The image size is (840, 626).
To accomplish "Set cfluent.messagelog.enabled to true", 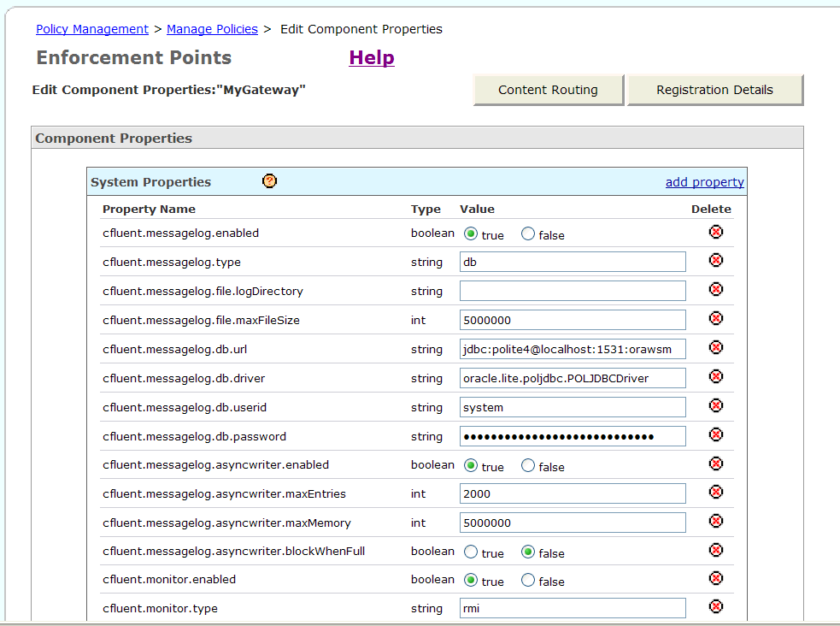I will [471, 233].
